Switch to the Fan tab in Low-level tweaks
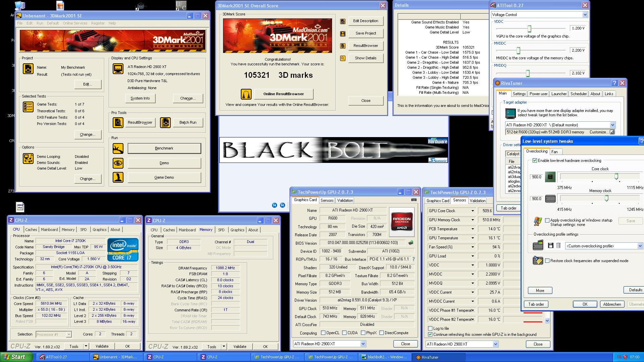 click(x=554, y=152)
